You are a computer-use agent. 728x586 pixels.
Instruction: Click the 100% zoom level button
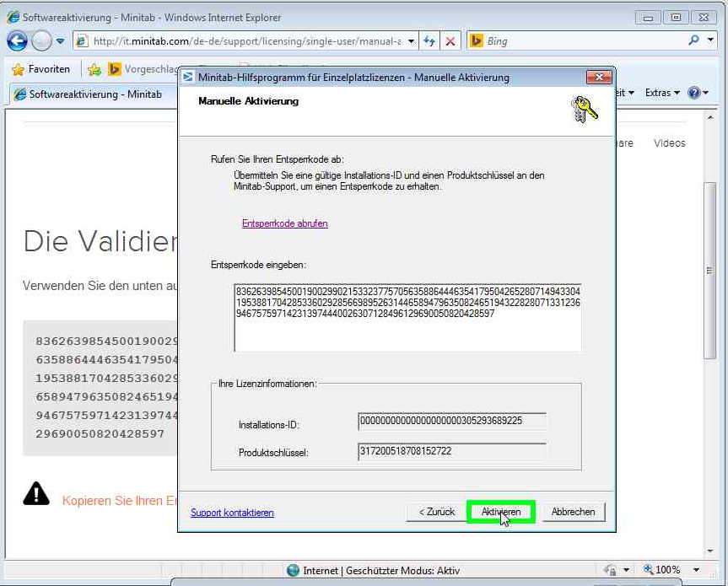coord(661,569)
